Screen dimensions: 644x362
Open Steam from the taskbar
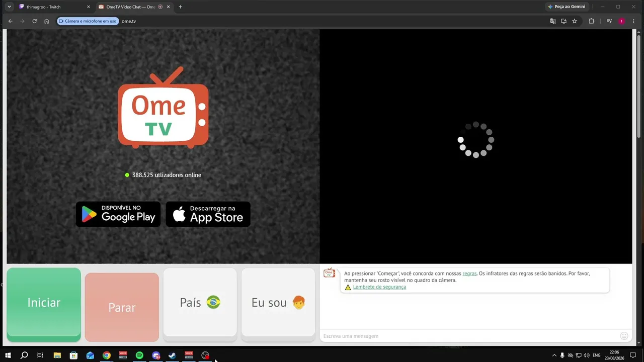click(x=172, y=355)
